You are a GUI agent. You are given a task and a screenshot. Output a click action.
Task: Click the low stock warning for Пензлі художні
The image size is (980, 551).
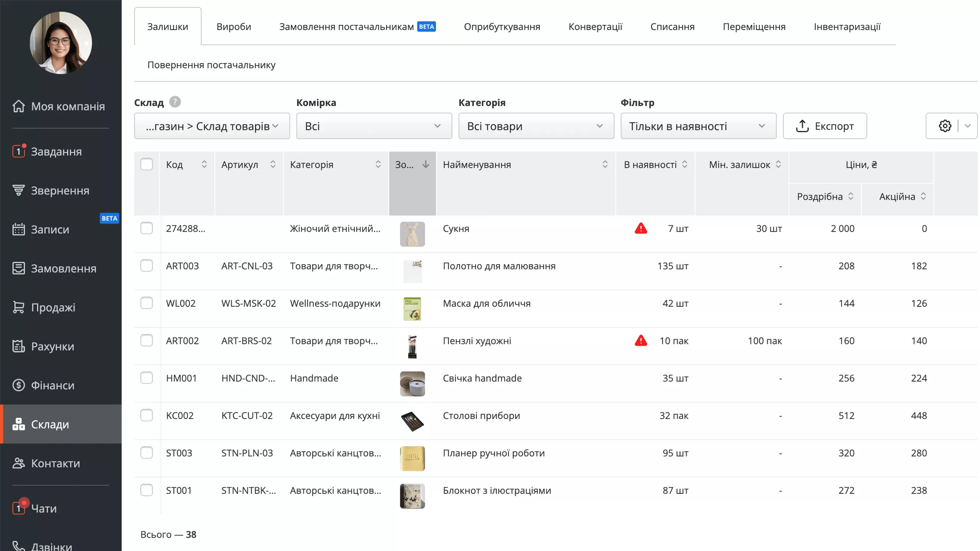640,340
